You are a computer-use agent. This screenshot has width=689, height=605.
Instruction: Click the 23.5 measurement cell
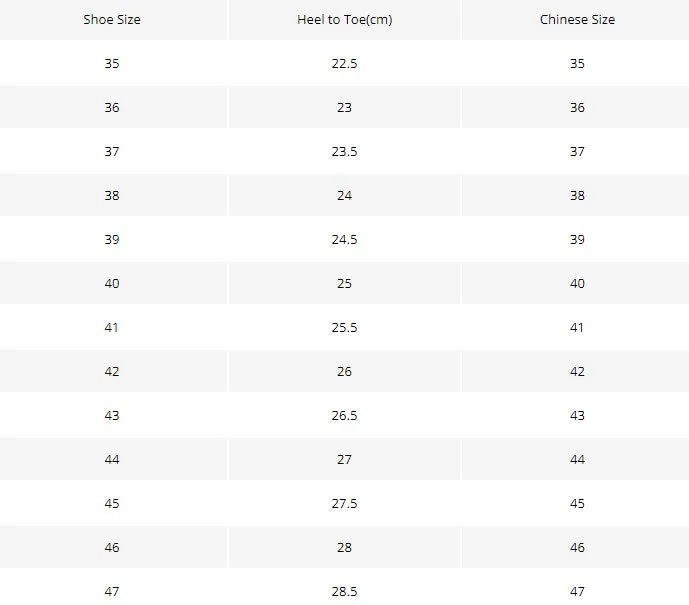tap(344, 151)
